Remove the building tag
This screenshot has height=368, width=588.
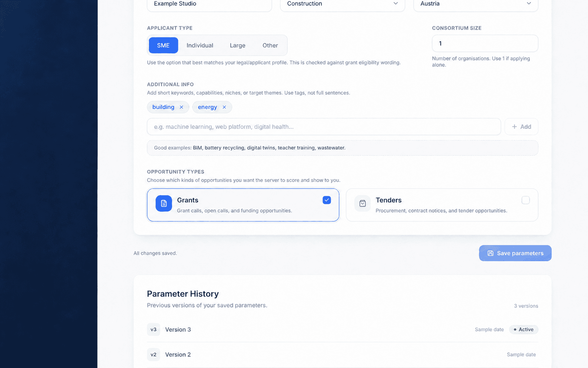point(181,107)
